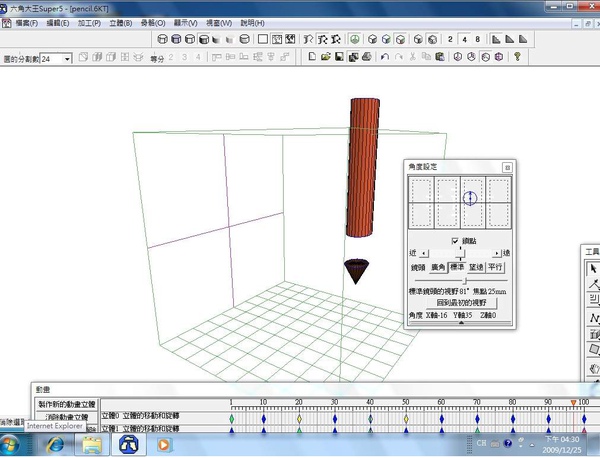This screenshot has height=458, width=600.
Task: Open the 說明(H) menu
Action: click(x=253, y=23)
